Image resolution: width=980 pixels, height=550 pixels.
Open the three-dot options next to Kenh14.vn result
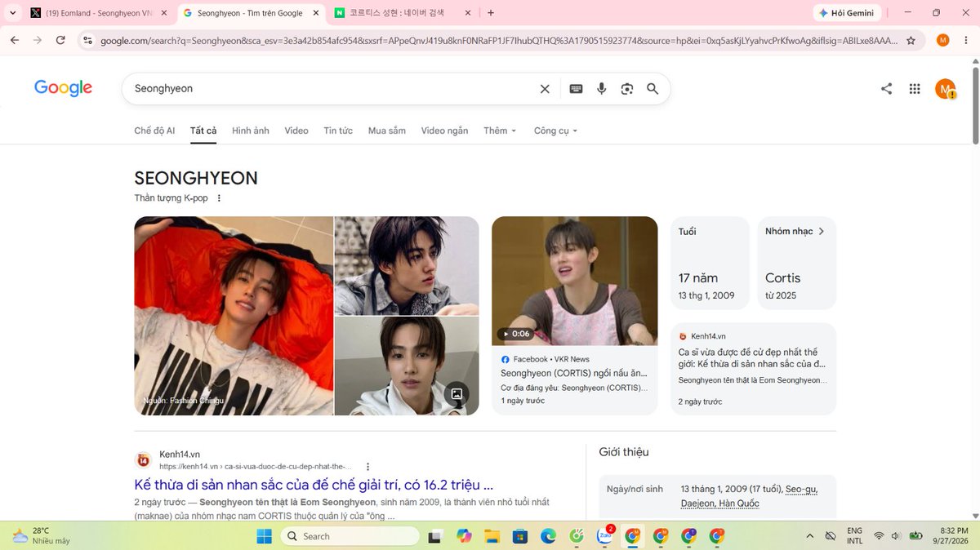pyautogui.click(x=368, y=467)
